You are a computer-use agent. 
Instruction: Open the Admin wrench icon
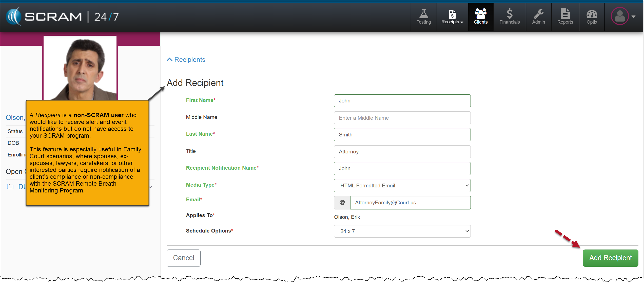tap(538, 17)
